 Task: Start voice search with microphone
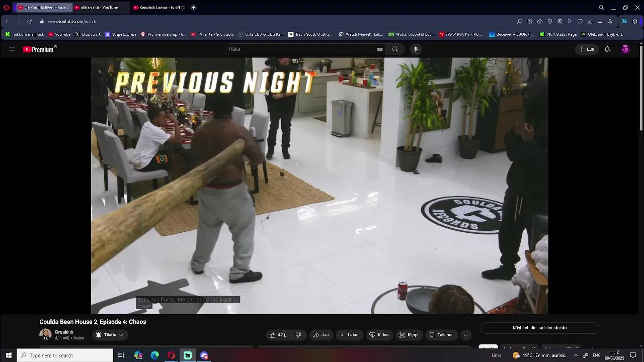pos(416,49)
